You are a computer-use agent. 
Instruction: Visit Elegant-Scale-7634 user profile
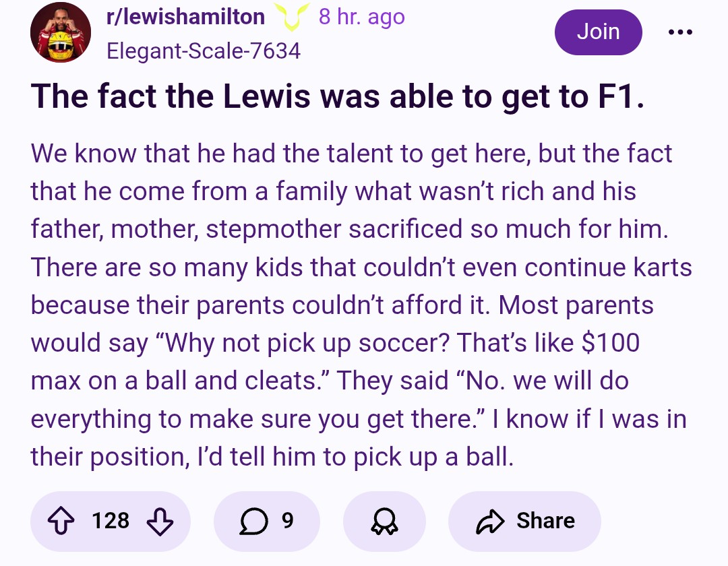(204, 51)
